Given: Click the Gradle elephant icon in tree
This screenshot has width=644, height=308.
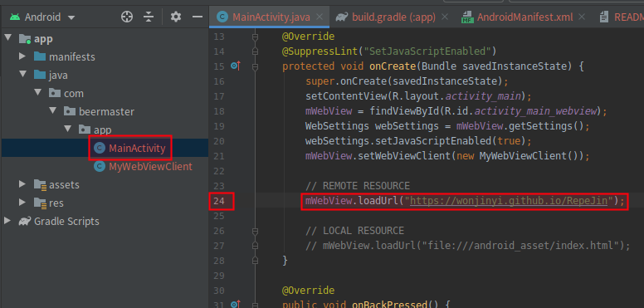Looking at the screenshot, I should [25, 221].
